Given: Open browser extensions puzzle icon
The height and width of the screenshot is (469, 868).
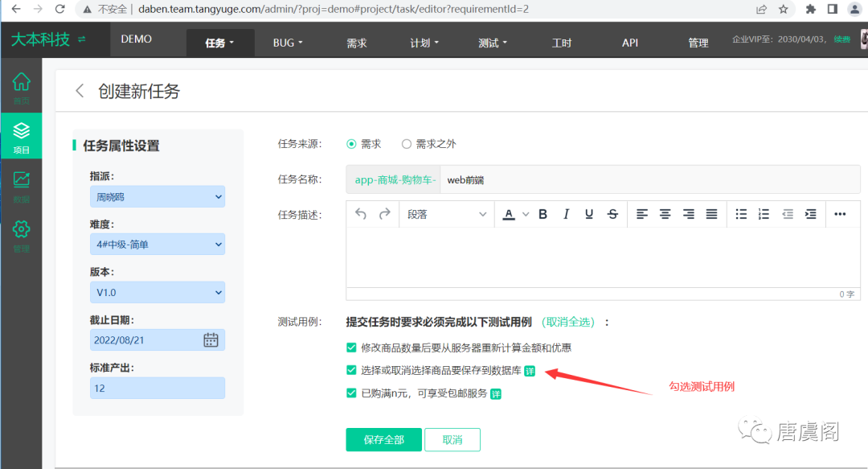Looking at the screenshot, I should coord(810,9).
